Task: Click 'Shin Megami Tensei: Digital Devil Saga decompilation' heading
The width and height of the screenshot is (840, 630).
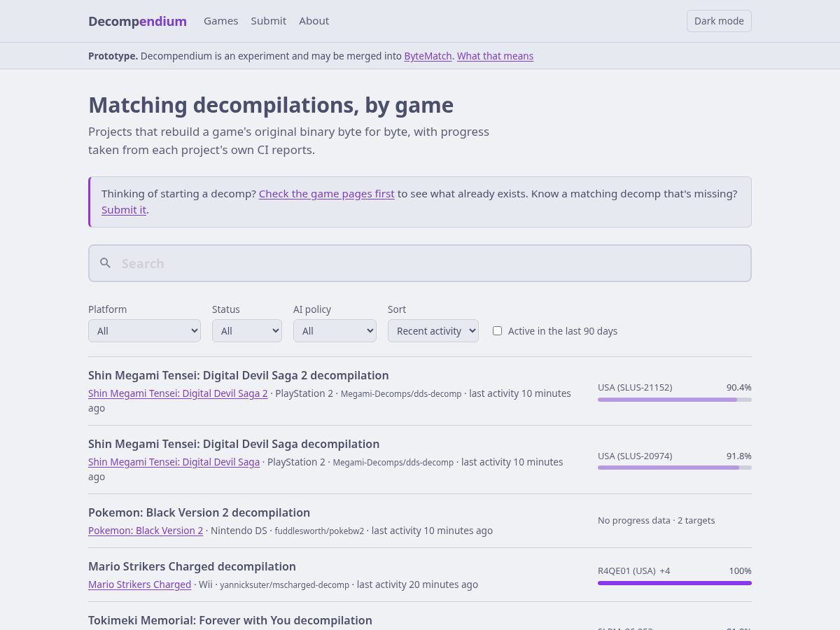Action: pos(234,444)
